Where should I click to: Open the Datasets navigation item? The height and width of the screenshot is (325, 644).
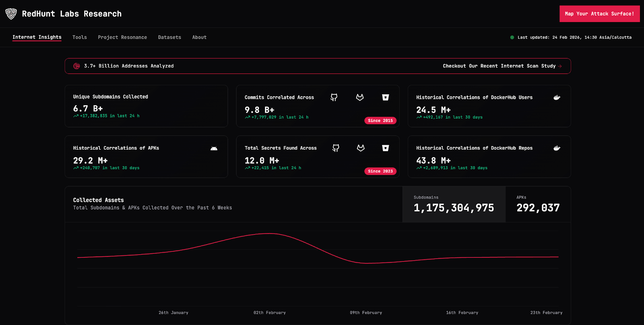pyautogui.click(x=169, y=37)
